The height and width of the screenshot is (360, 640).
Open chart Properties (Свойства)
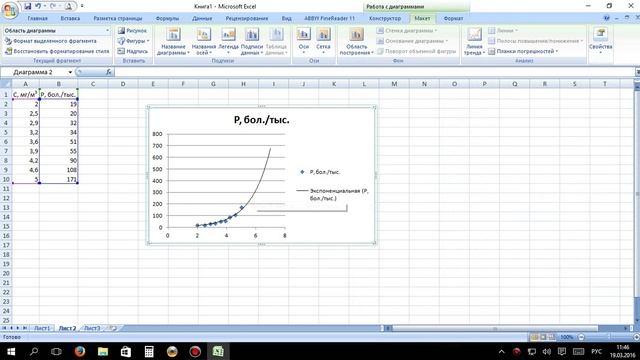click(600, 42)
